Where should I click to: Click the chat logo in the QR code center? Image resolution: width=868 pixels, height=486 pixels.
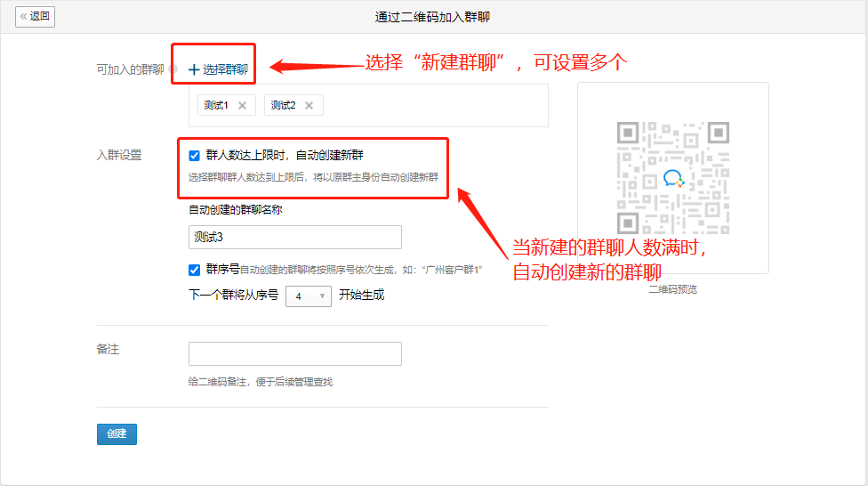[673, 179]
